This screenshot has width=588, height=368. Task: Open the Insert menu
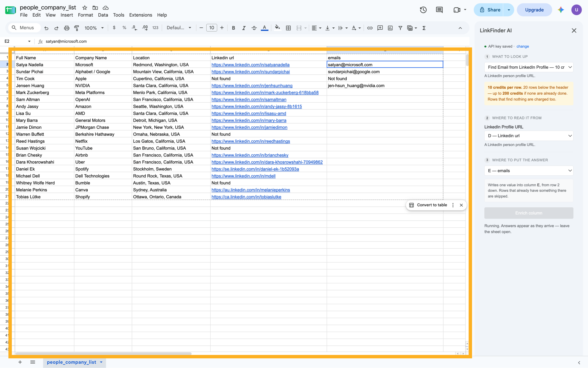coord(67,15)
